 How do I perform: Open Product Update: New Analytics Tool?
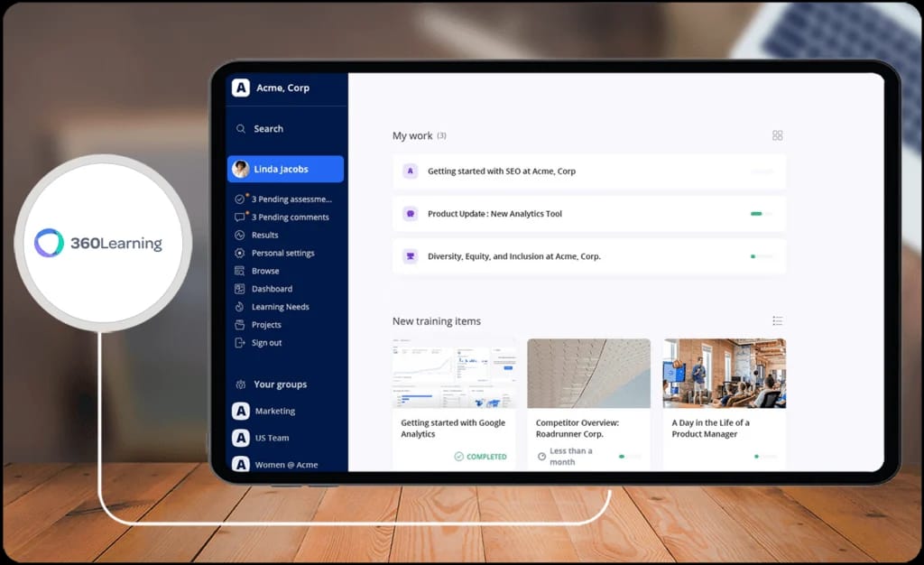coord(589,214)
